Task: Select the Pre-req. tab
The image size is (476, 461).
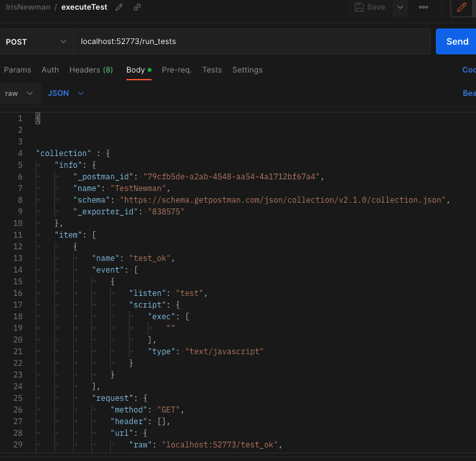Action: pos(176,70)
